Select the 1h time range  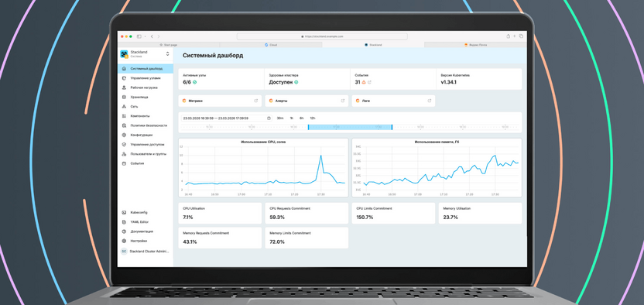[x=291, y=118]
